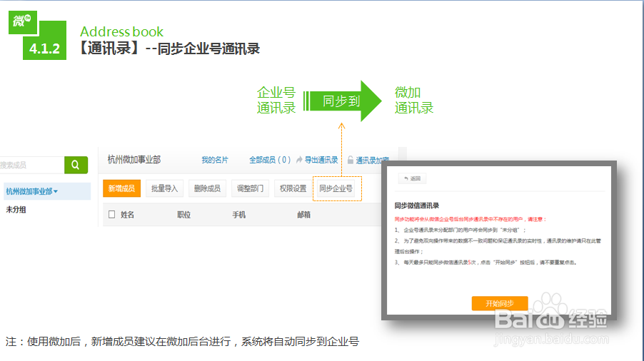Open 我的名片 link
This screenshot has width=644, height=361.
point(215,160)
